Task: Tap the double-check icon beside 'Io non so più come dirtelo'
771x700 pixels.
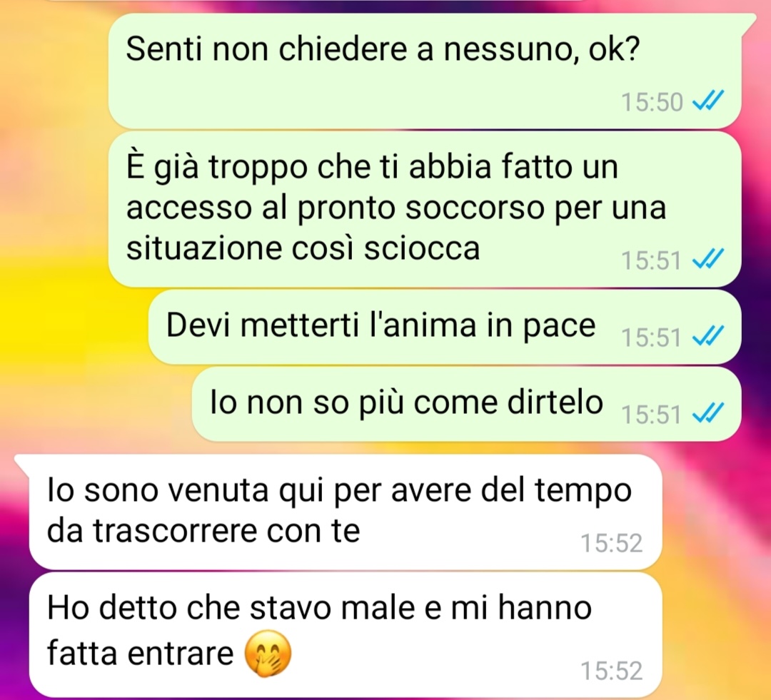Action: click(x=708, y=413)
